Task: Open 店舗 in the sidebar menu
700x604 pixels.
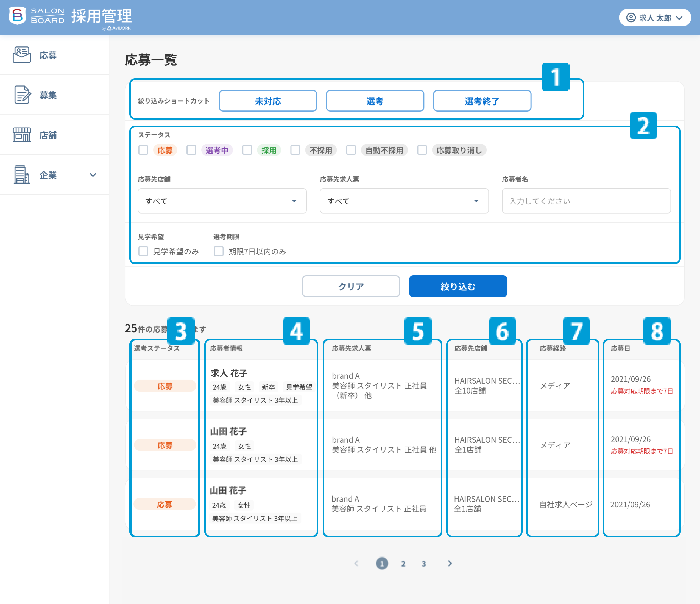Action: [x=54, y=135]
